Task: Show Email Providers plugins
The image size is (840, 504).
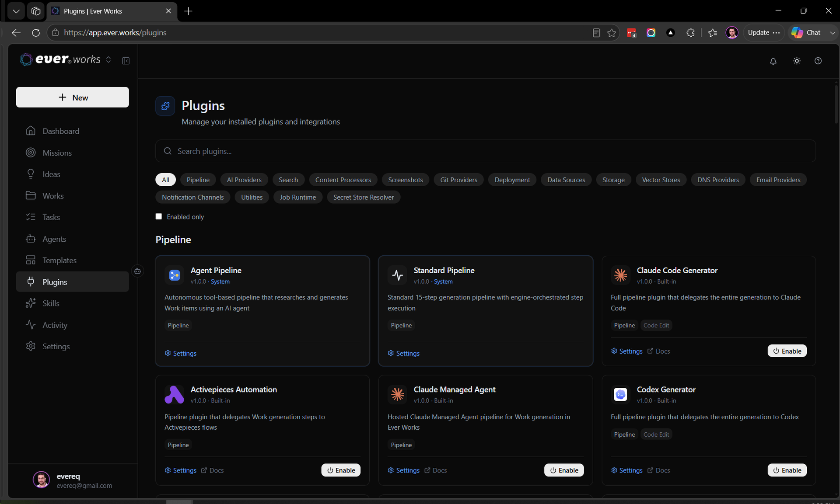Action: (x=778, y=180)
